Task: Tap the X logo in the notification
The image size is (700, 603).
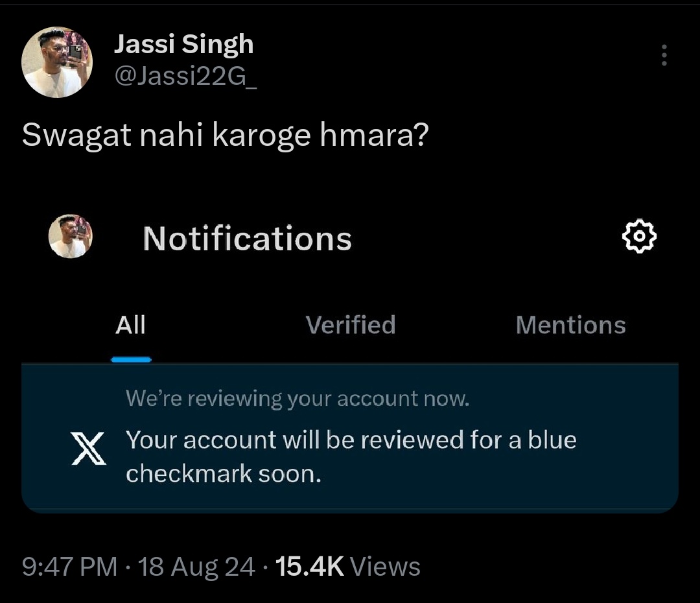Action: [x=88, y=448]
